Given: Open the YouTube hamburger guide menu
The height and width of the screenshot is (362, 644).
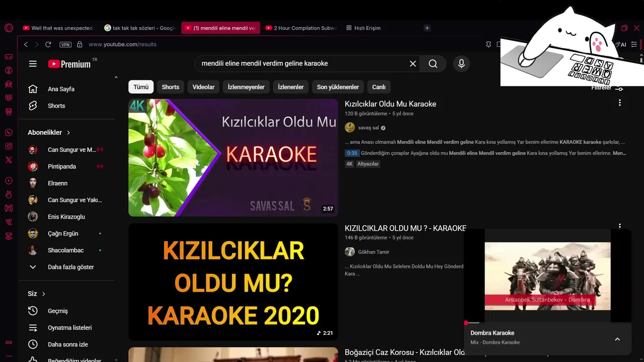Looking at the screenshot, I should pos(33,64).
